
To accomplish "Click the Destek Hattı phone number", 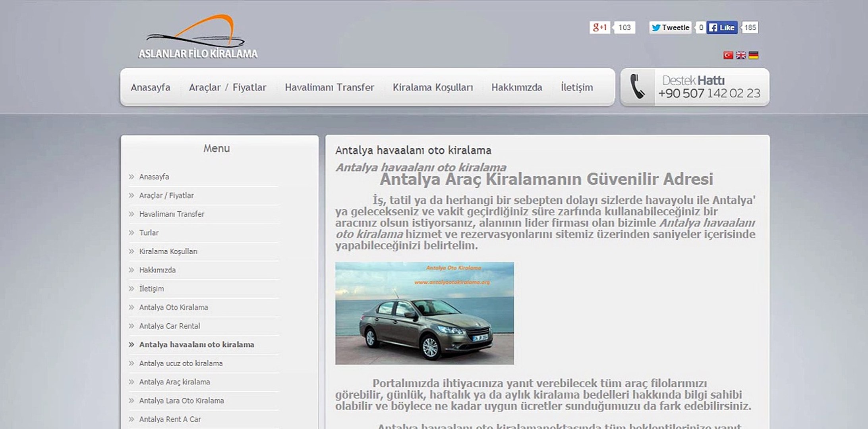I will (x=709, y=93).
